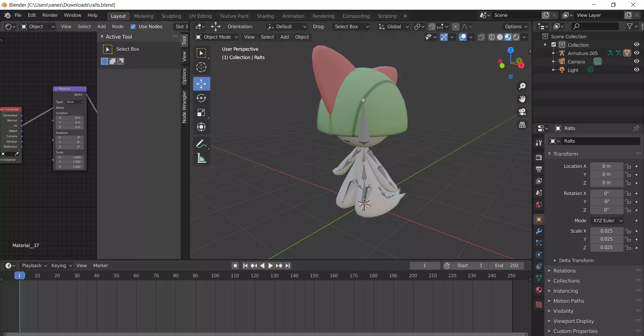The image size is (644, 336).
Task: Play the animation forward
Action: pyautogui.click(x=270, y=266)
